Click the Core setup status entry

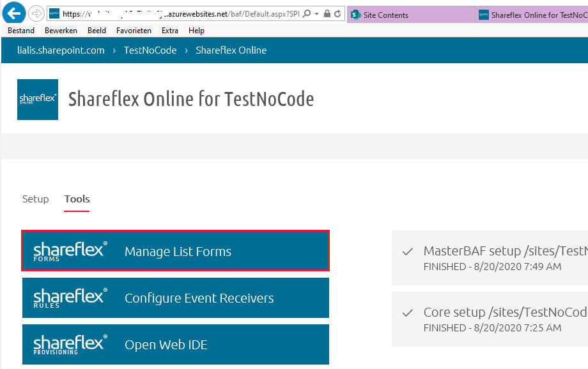point(490,319)
